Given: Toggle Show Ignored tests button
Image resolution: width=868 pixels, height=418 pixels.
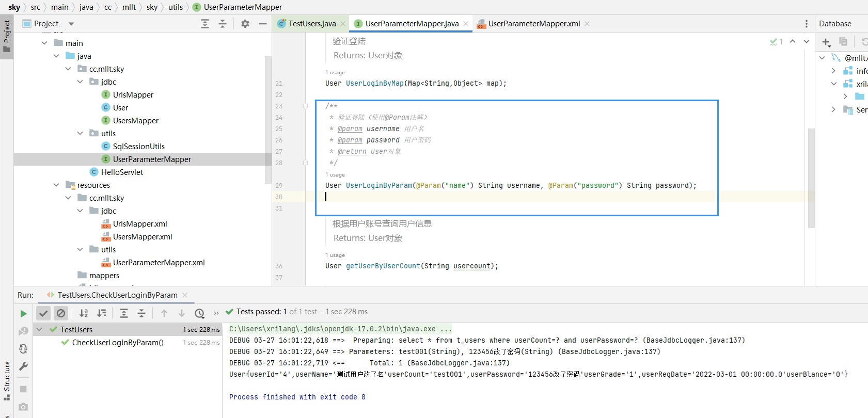Looking at the screenshot, I should [61, 313].
